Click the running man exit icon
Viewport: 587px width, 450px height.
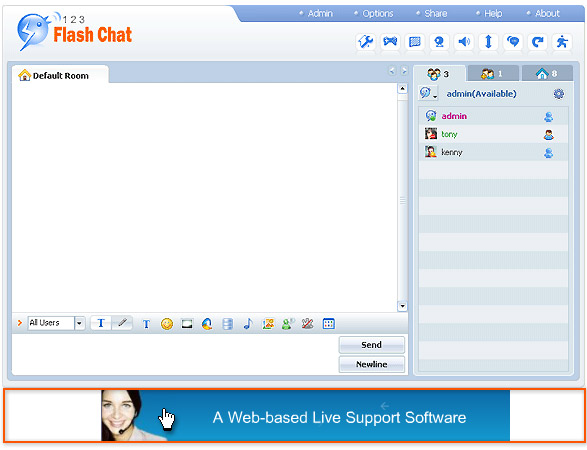click(x=562, y=42)
